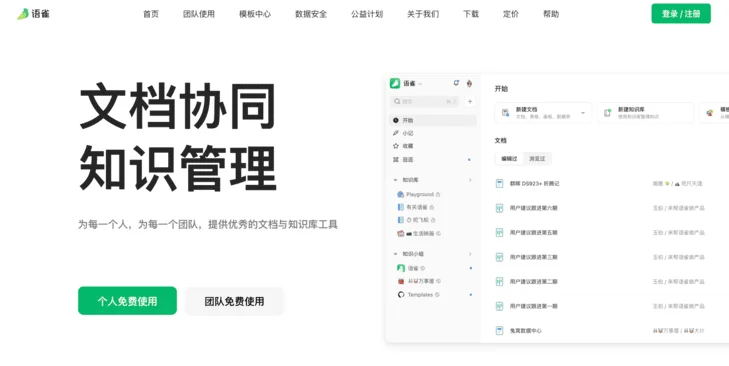Click the 新建文档 card

543,113
